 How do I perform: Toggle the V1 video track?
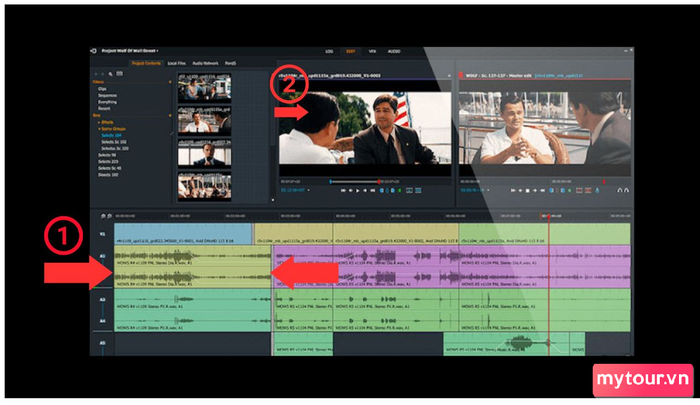point(102,234)
